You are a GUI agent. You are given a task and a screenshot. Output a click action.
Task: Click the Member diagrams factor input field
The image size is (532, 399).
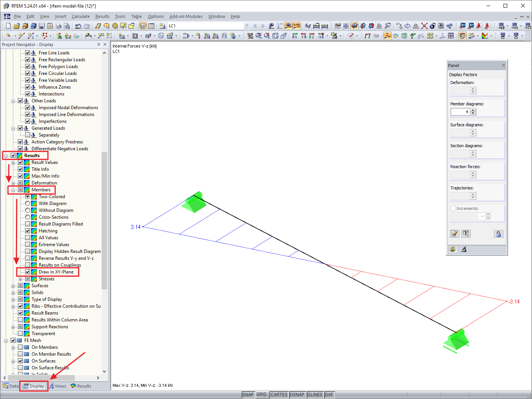[x=460, y=112]
